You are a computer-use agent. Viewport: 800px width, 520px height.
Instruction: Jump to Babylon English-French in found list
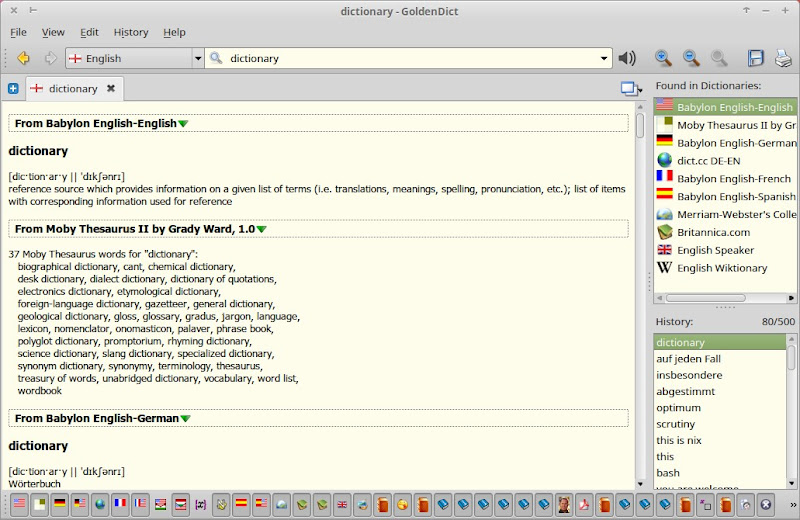pos(725,179)
